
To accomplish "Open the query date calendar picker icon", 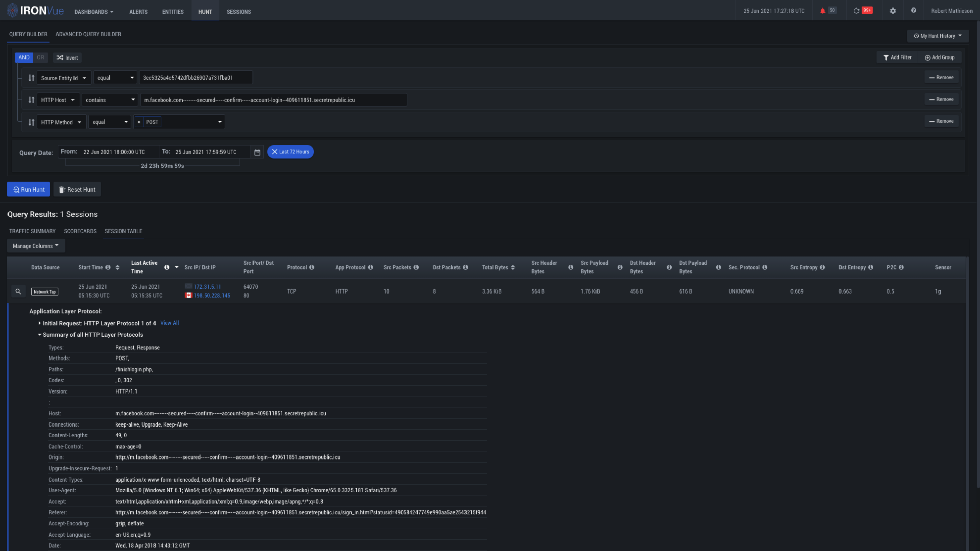I will coord(257,152).
